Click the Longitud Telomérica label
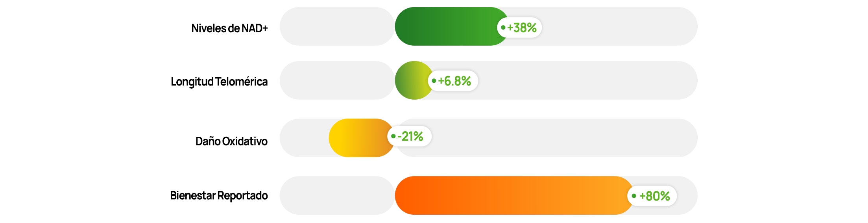The image size is (868, 223). click(219, 82)
